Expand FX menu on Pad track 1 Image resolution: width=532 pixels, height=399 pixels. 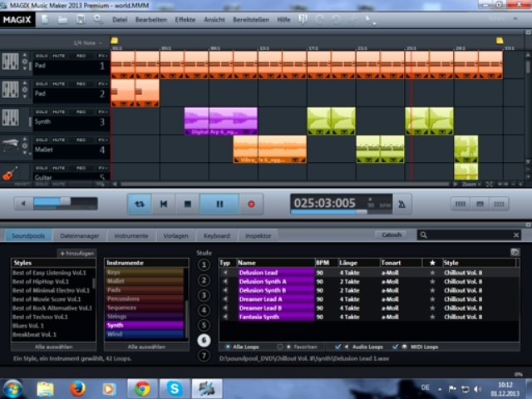[102, 56]
